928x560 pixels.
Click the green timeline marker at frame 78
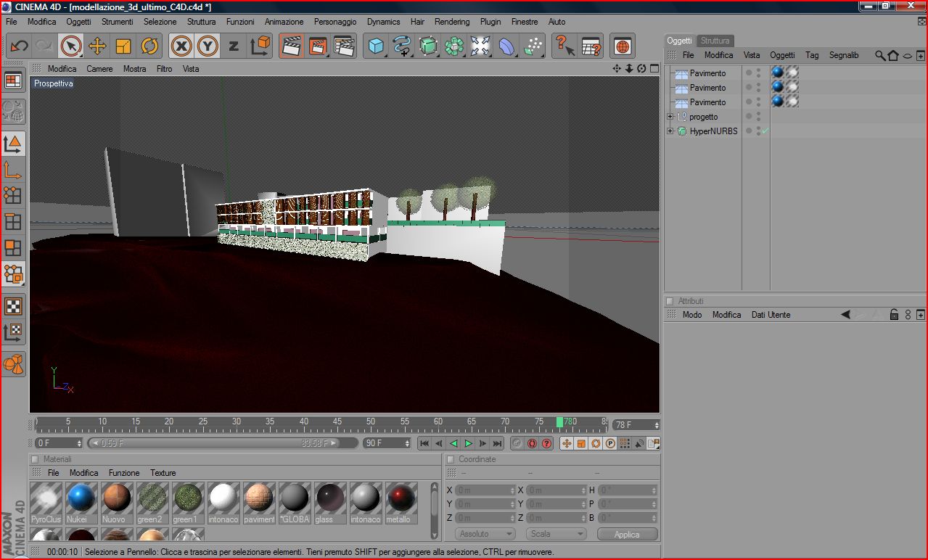tap(559, 422)
